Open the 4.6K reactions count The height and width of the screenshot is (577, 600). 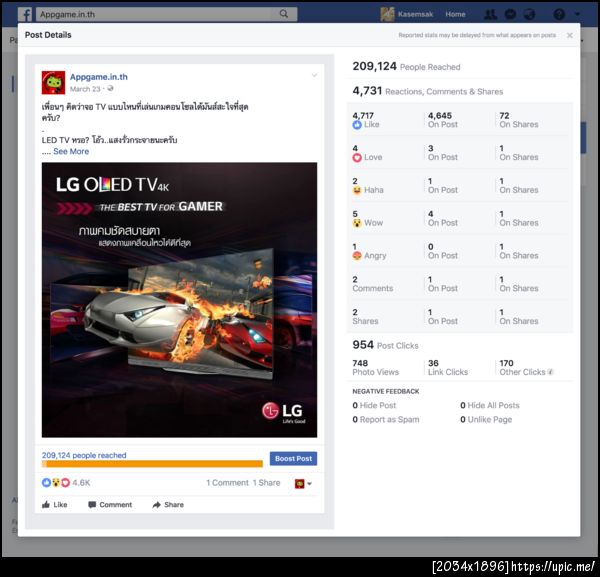[81, 483]
